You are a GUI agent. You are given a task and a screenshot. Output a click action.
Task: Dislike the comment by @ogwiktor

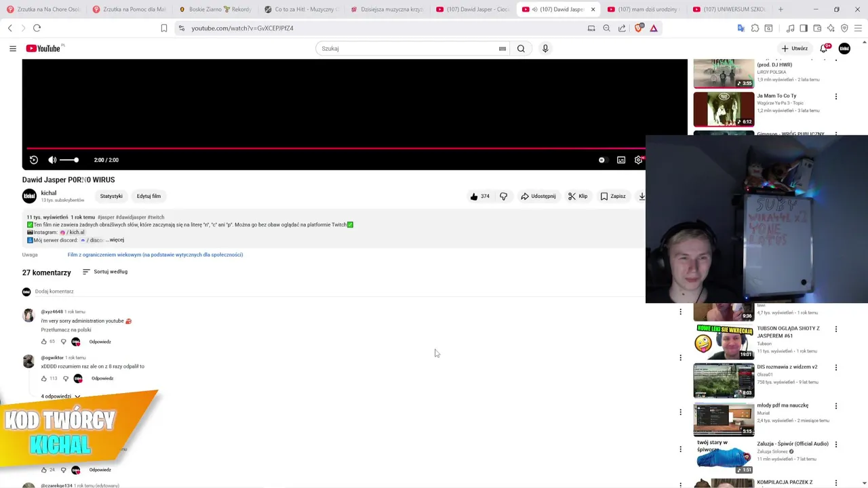click(66, 378)
